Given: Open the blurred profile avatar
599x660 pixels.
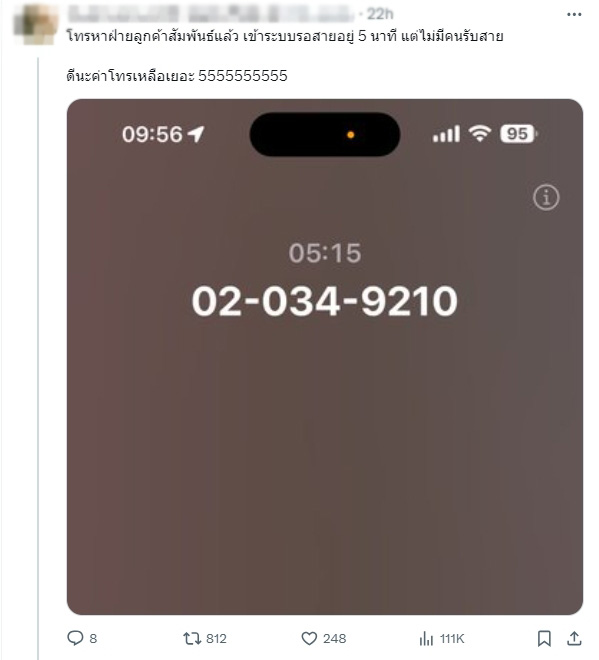Looking at the screenshot, I should click(35, 24).
